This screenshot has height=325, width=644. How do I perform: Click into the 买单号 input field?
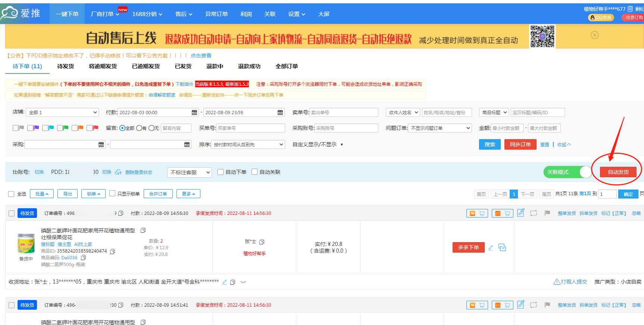[x=250, y=128]
